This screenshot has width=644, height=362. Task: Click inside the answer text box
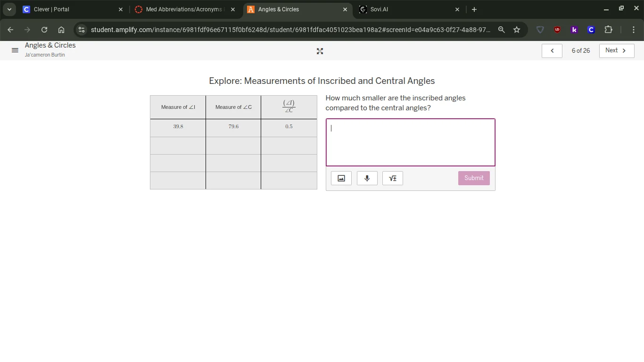click(410, 141)
